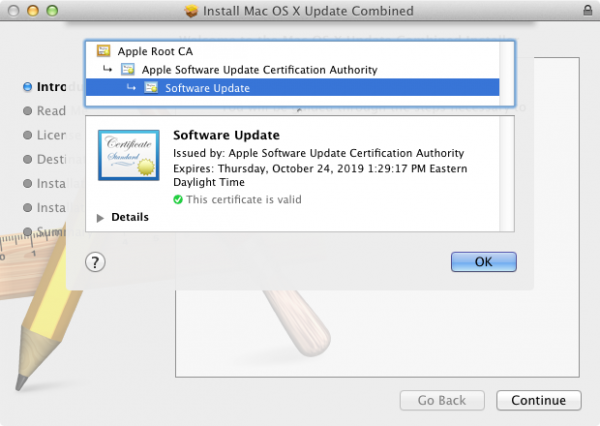This screenshot has width=600, height=426.
Task: Confirm the certificate sheet with OK
Action: (x=484, y=262)
